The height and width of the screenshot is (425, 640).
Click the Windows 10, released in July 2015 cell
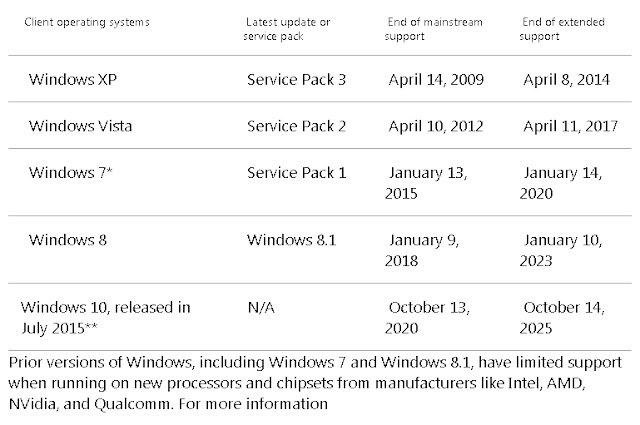pos(106,318)
